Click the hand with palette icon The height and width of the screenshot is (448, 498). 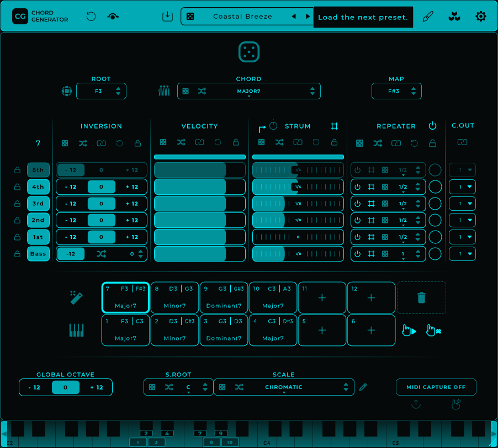433,330
